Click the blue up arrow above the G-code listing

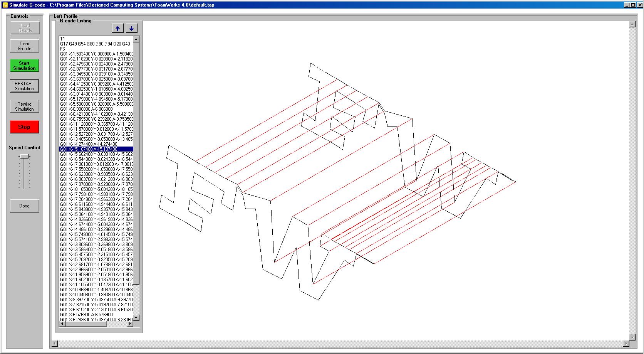[x=117, y=28]
